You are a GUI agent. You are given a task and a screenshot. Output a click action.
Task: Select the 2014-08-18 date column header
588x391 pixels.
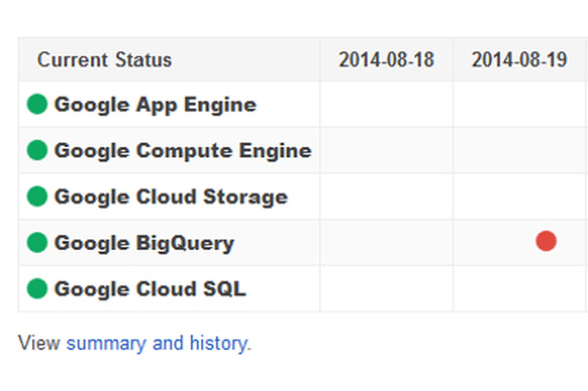[x=386, y=60]
